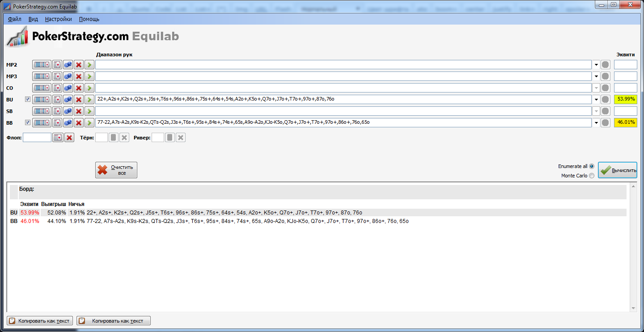Randomize SB hand with dice icon
The height and width of the screenshot is (332, 644).
(68, 111)
